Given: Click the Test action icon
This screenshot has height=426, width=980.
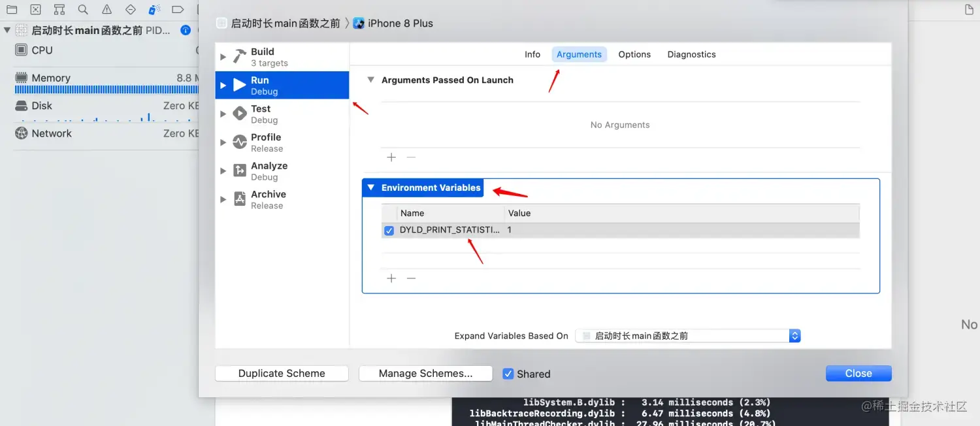Looking at the screenshot, I should [240, 114].
